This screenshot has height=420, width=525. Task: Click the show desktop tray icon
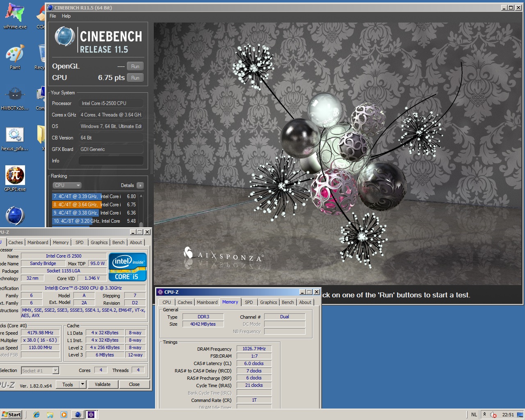[x=520, y=415]
